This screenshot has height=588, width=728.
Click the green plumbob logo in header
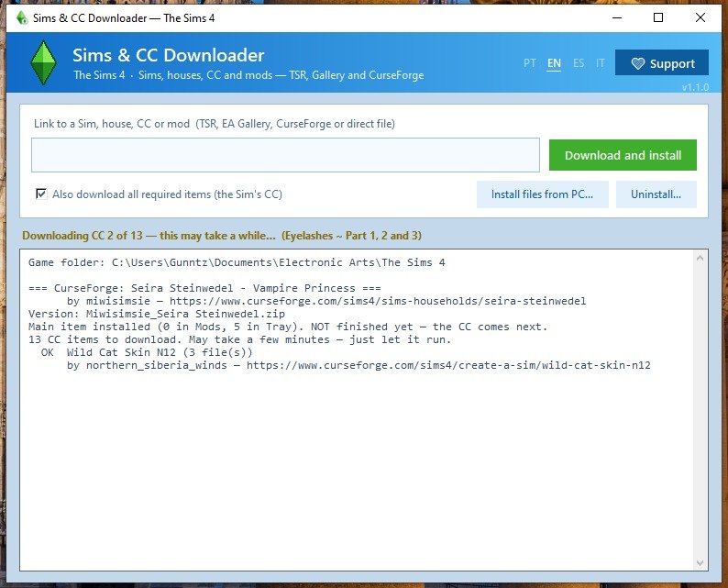(43, 62)
